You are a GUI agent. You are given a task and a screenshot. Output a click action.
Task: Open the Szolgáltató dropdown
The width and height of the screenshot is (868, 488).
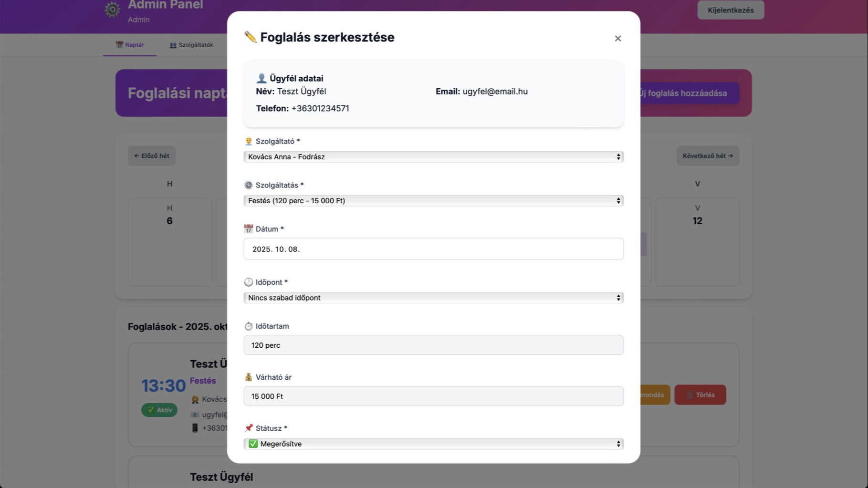433,157
